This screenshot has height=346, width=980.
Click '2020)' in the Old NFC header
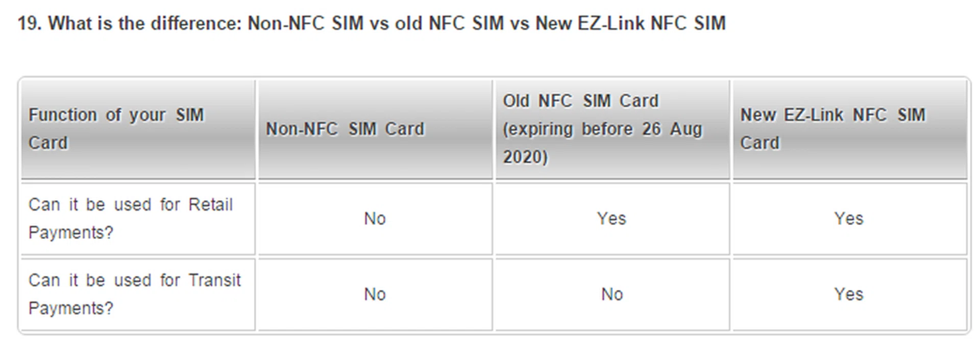tap(525, 157)
